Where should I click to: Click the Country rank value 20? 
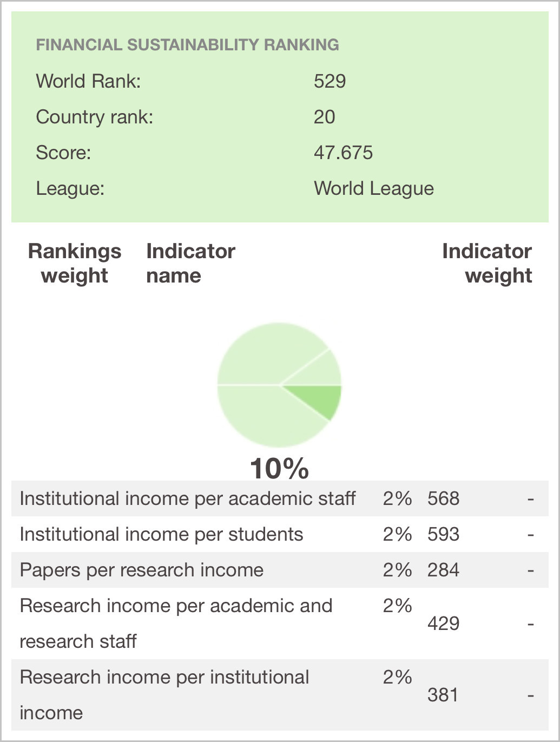click(324, 117)
